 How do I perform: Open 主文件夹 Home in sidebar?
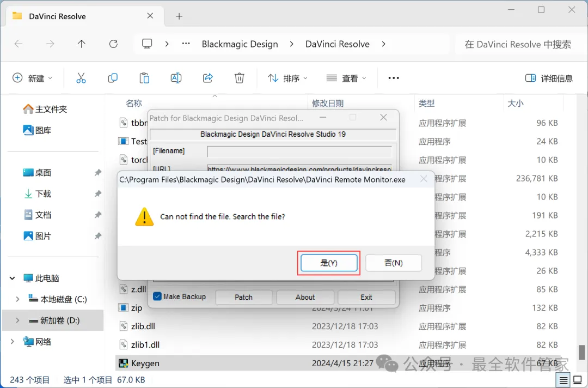tap(45, 109)
